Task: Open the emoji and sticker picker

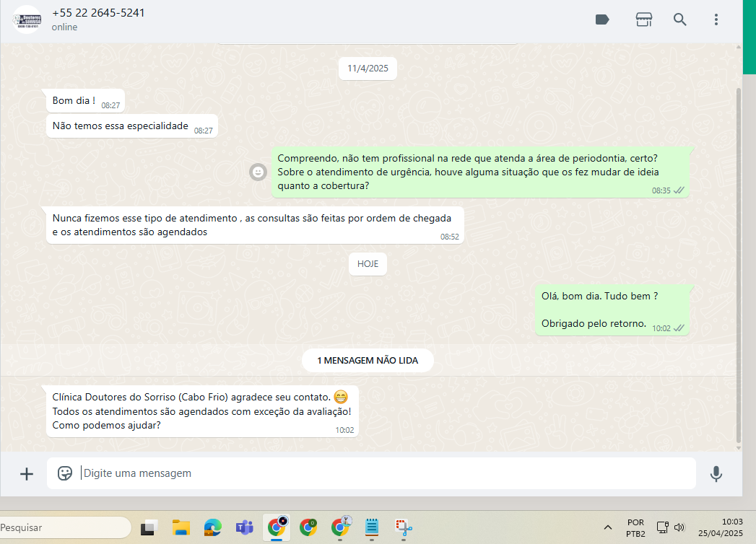Action: [64, 473]
